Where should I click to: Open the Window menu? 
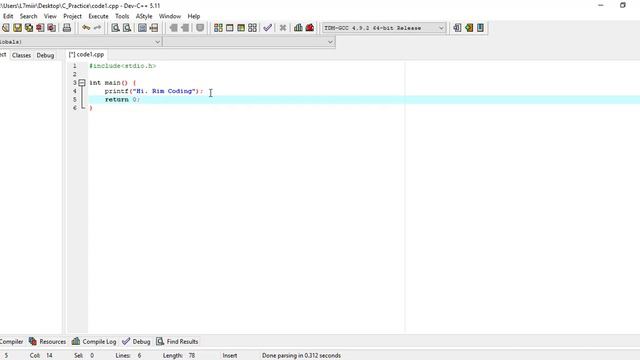[170, 16]
